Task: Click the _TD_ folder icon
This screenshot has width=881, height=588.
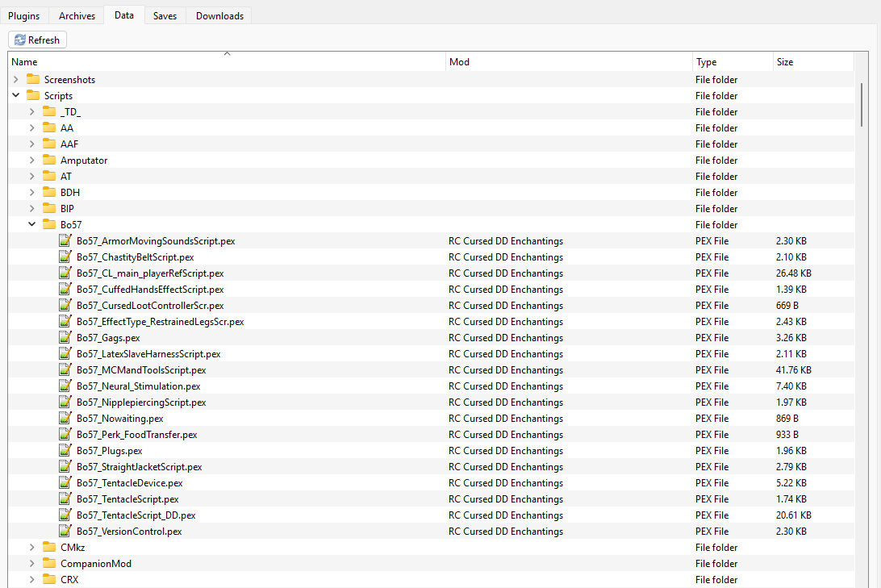Action: point(49,112)
